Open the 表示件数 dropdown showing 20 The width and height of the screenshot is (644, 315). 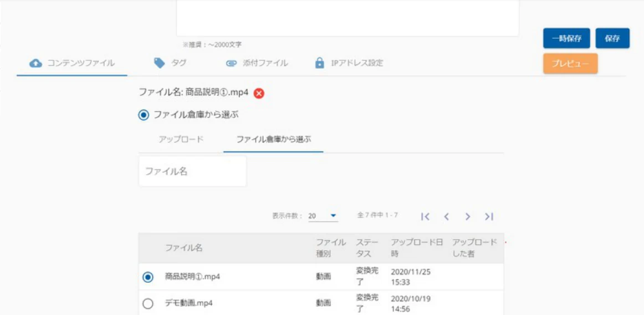pos(323,216)
